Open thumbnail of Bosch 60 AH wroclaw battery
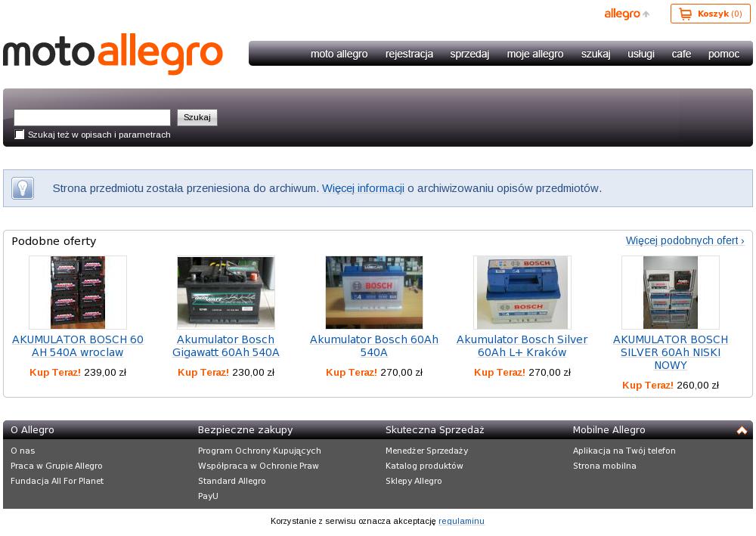This screenshot has width=756, height=536. point(78,293)
